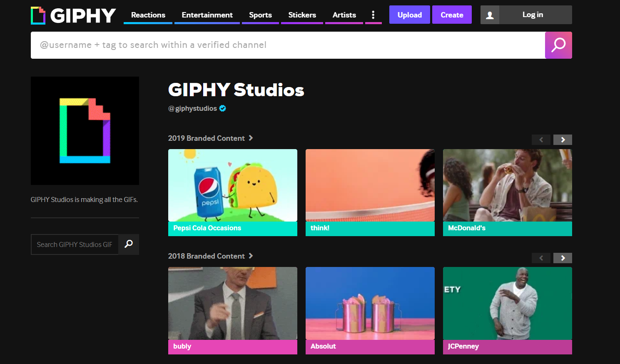
Task: Click the bubly caption label
Action: pos(233,347)
